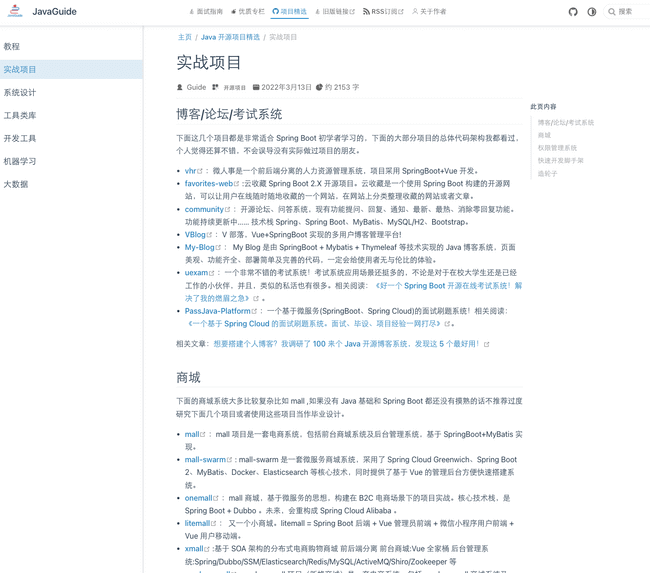This screenshot has height=573, width=650.
Task: Open the RSS订阅 nav link
Action: click(x=383, y=12)
